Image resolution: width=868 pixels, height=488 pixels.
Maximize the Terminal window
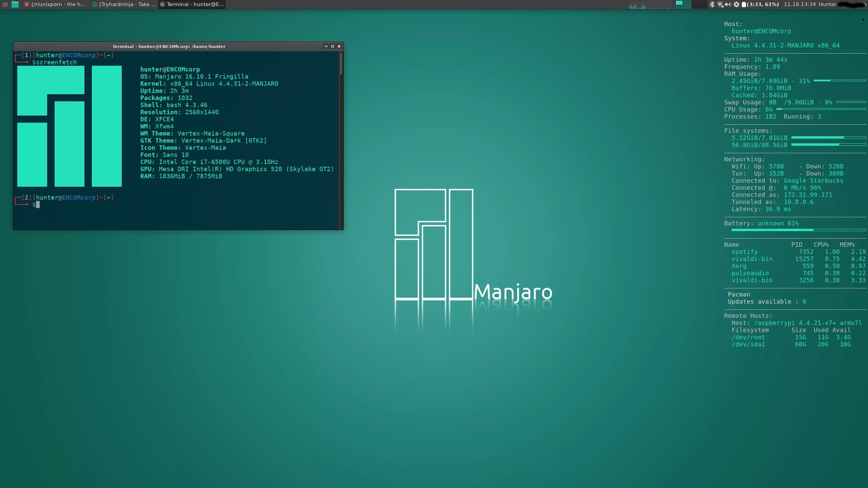[332, 46]
